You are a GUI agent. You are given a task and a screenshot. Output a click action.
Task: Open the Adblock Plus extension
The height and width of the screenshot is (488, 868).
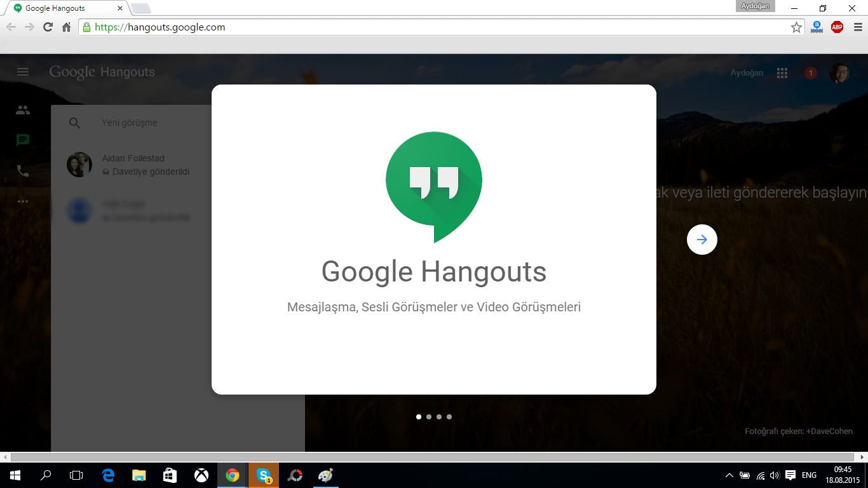tap(837, 27)
